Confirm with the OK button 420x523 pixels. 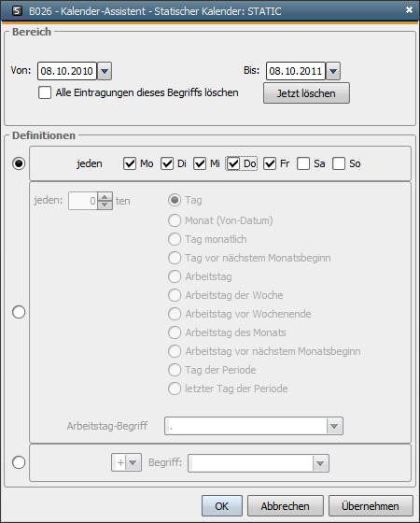tap(222, 506)
